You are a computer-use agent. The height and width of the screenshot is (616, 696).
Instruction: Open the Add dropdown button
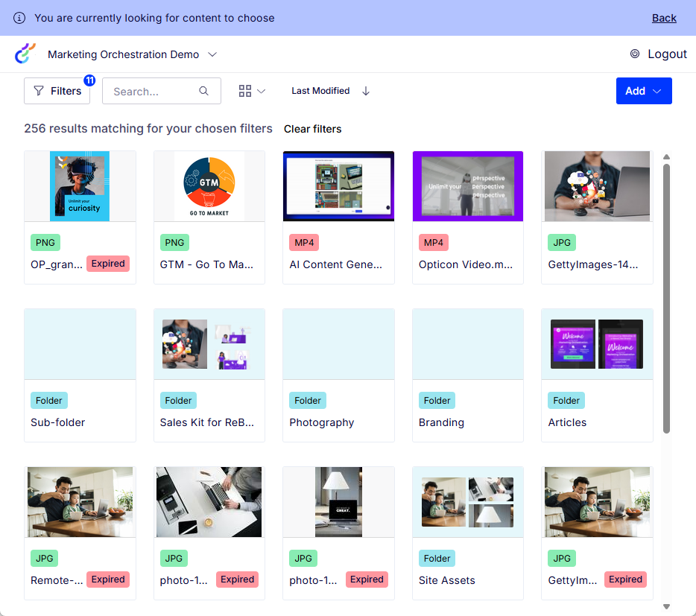[x=644, y=91]
